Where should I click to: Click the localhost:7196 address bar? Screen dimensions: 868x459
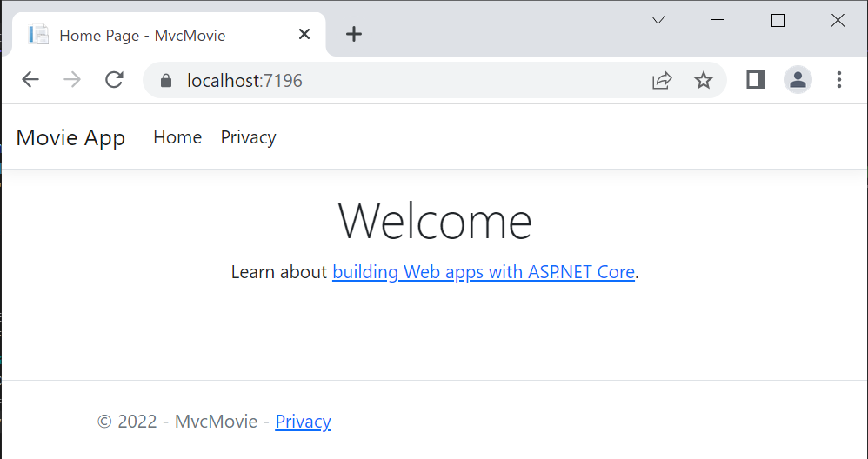tap(410, 81)
